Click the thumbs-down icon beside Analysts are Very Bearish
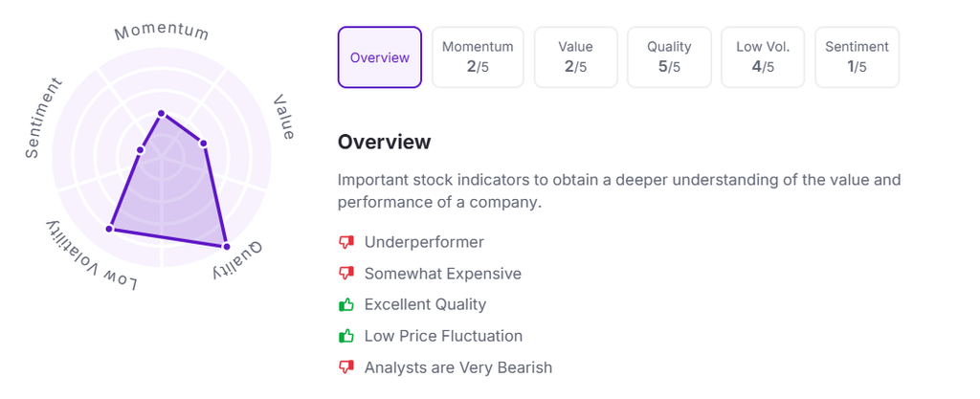Screen dimensions: 980x399 click(346, 367)
